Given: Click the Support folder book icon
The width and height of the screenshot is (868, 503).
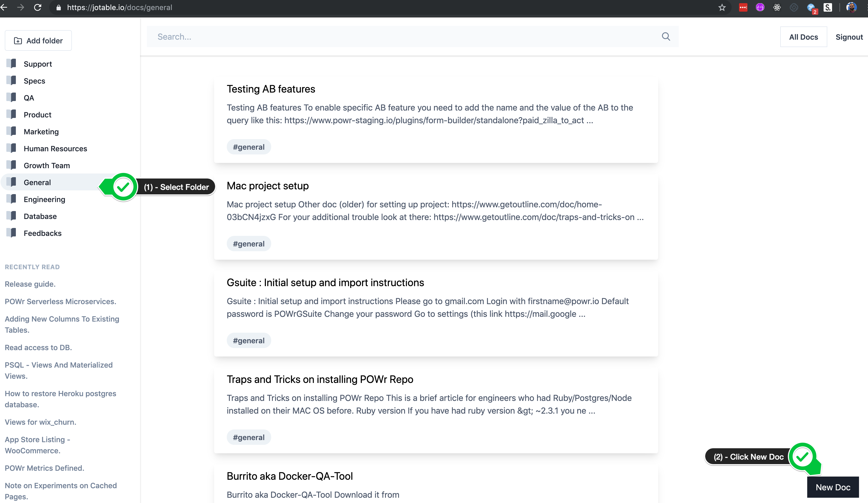Looking at the screenshot, I should pos(12,64).
